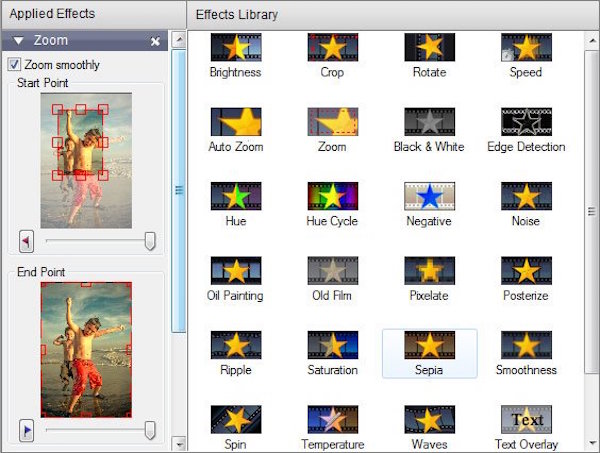Uncheck the Zoom smoothly checkbox
600x453 pixels.
[14, 65]
